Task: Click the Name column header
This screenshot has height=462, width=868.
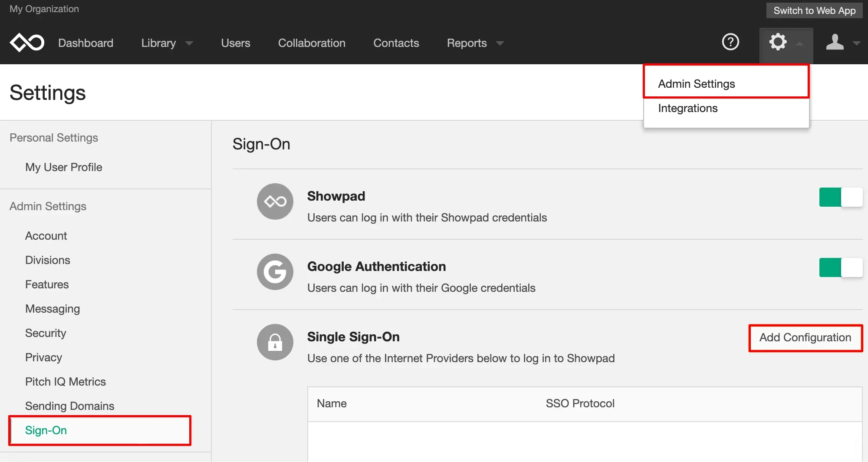Action: [x=332, y=403]
